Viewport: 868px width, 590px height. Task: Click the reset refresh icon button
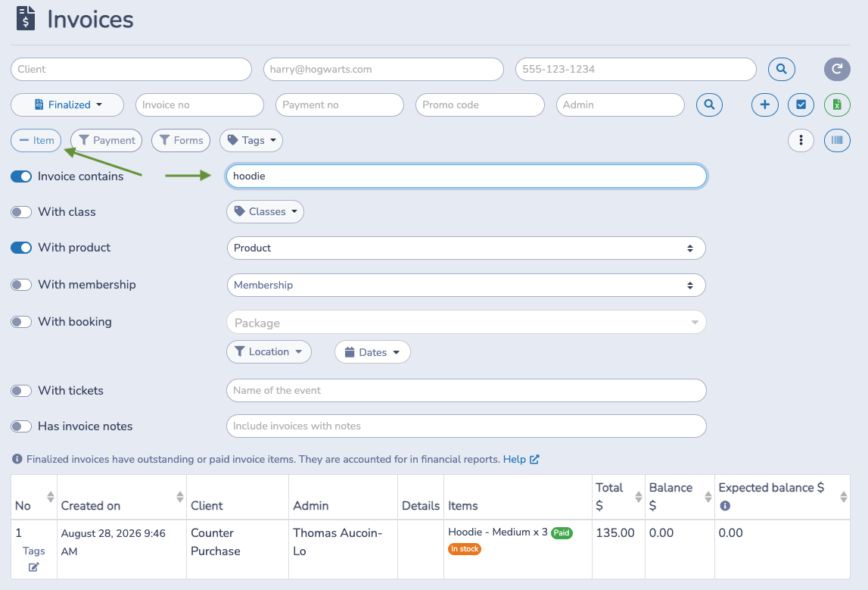pos(837,69)
